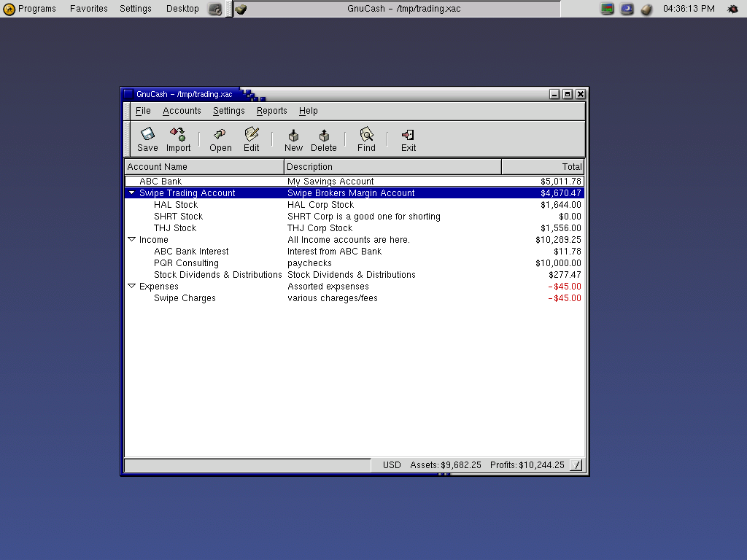Click the $10,289.25 Income total
The width and height of the screenshot is (747, 560).
pyautogui.click(x=558, y=239)
